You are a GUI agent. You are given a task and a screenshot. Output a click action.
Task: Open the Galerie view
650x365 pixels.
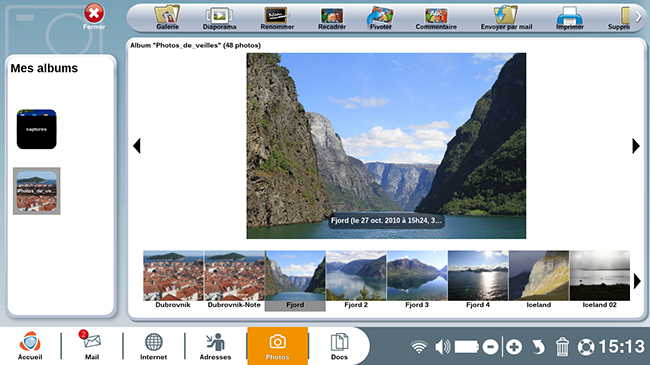coord(167,18)
